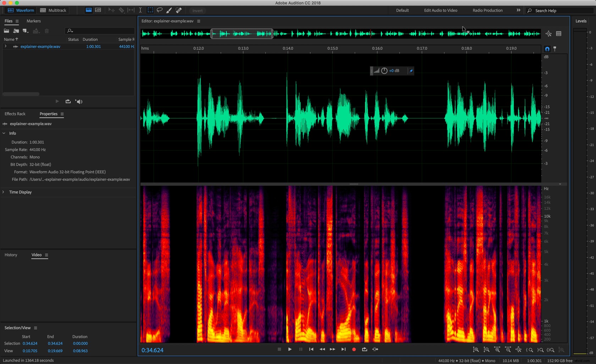Collapse the Info section
The width and height of the screenshot is (596, 364).
pyautogui.click(x=4, y=133)
